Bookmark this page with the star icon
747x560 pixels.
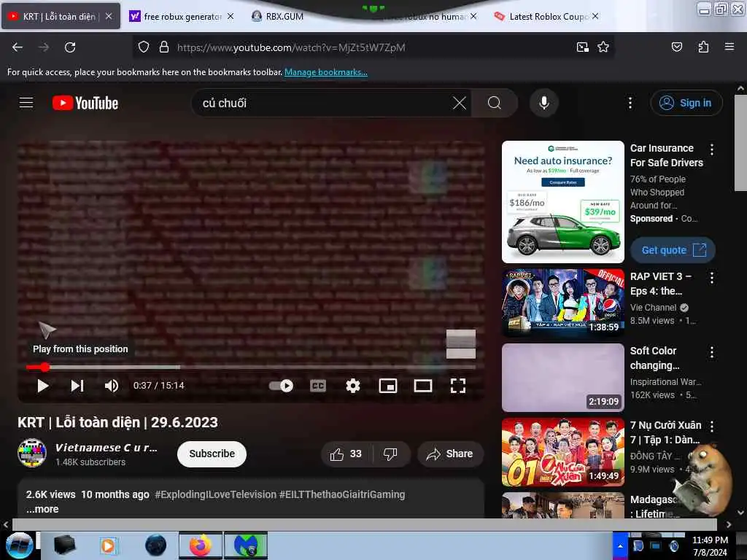click(603, 47)
